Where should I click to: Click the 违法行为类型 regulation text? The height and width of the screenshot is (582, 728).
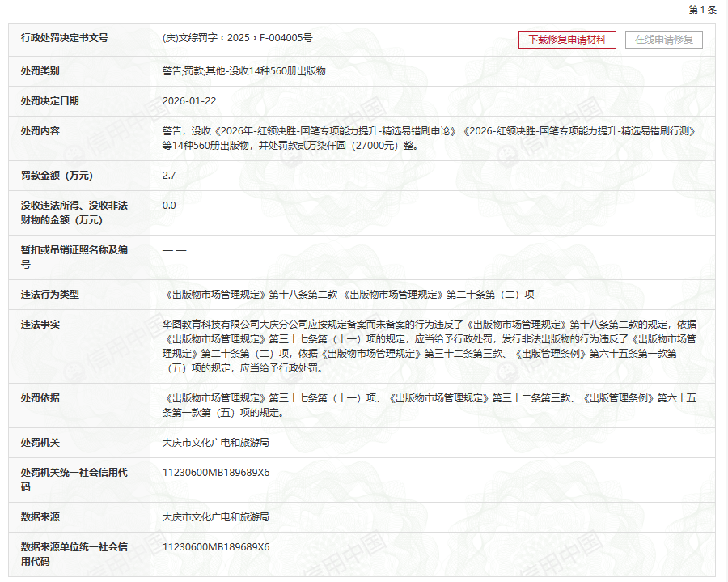coord(348,295)
